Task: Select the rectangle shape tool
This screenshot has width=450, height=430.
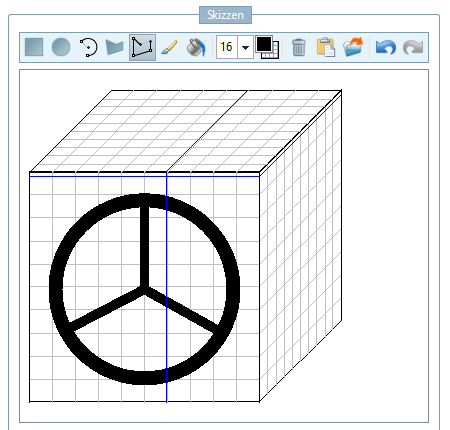Action: pyautogui.click(x=34, y=47)
